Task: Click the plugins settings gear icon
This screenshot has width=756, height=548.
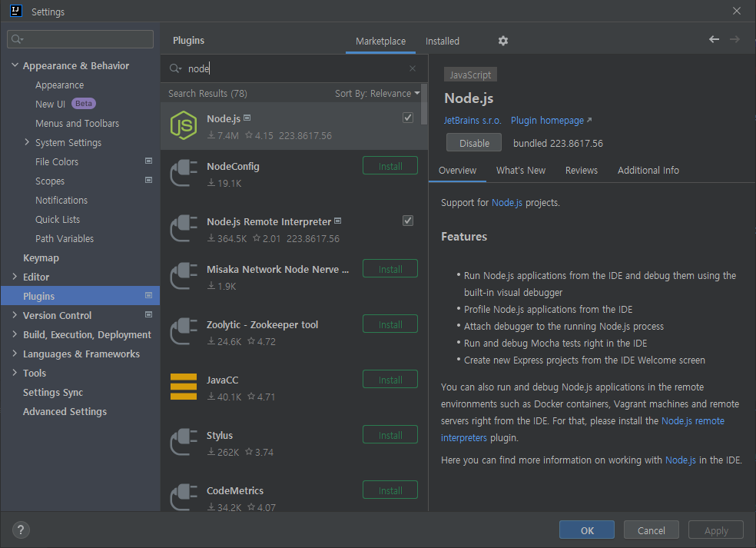Action: pos(503,41)
